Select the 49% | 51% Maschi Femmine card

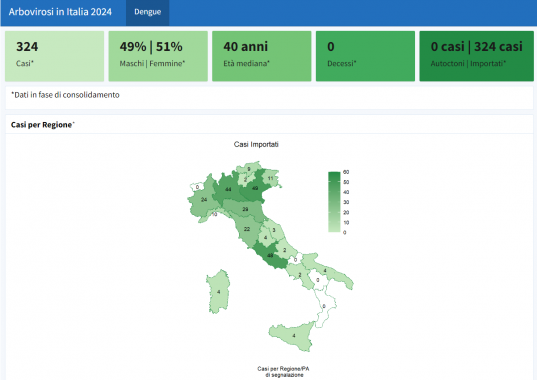(x=158, y=56)
